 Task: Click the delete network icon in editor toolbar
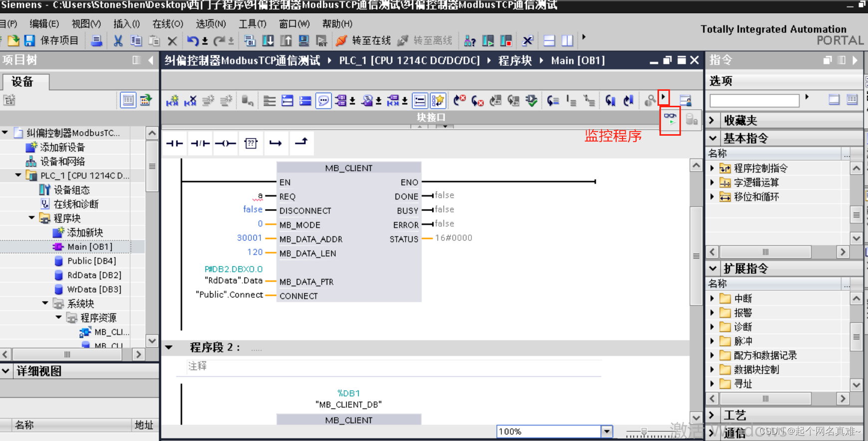pyautogui.click(x=190, y=101)
